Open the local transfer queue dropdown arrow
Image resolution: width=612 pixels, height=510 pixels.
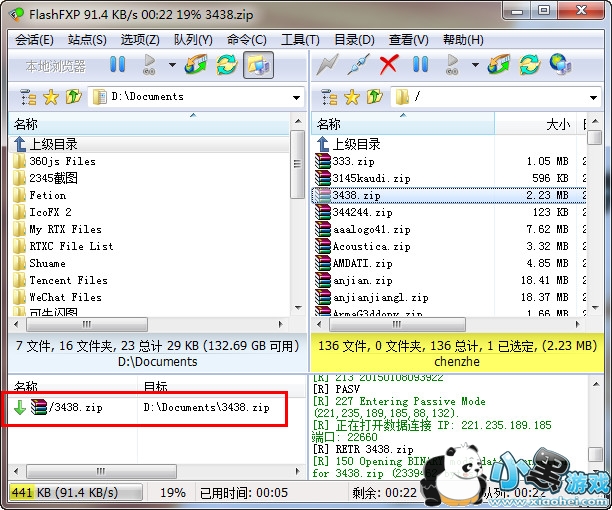pyautogui.click(x=171, y=66)
